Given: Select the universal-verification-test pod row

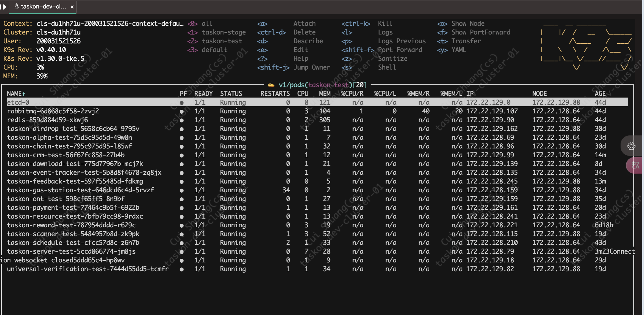Looking at the screenshot, I should coord(88,269).
